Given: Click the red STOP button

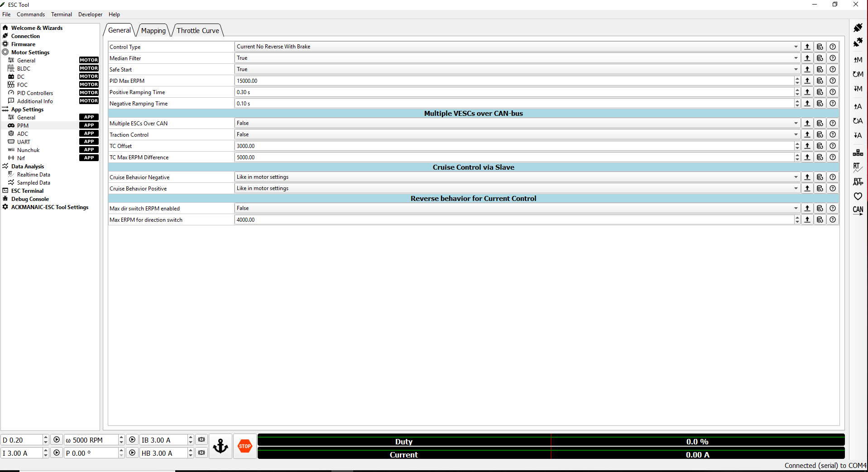Looking at the screenshot, I should pos(245,446).
